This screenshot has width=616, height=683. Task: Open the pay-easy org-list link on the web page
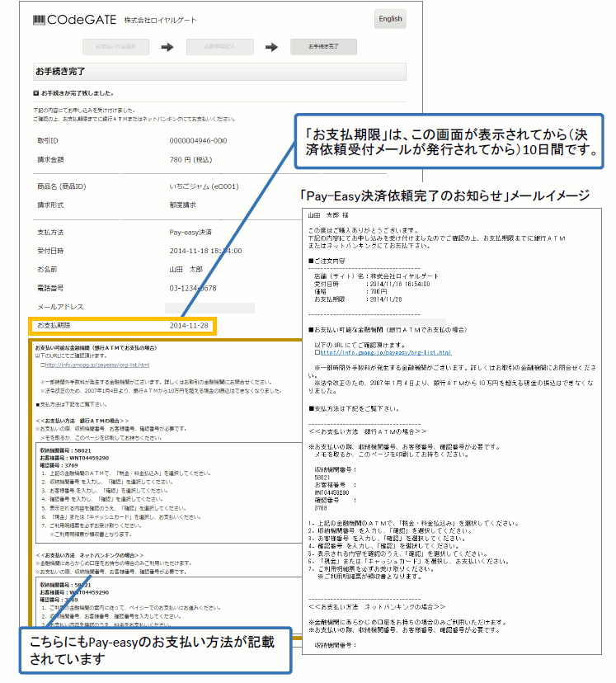pyautogui.click(x=97, y=364)
